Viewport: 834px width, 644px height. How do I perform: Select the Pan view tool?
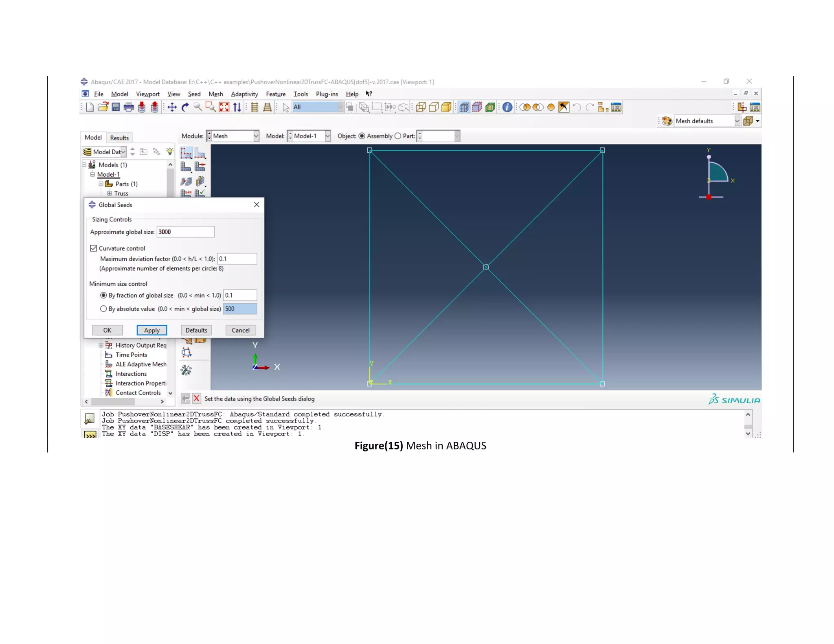point(172,107)
